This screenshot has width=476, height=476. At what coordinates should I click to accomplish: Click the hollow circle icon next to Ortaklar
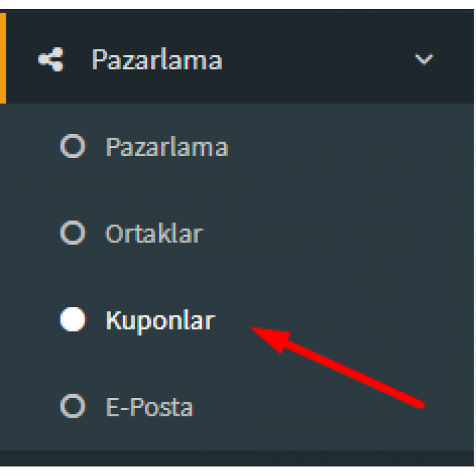coord(72,233)
